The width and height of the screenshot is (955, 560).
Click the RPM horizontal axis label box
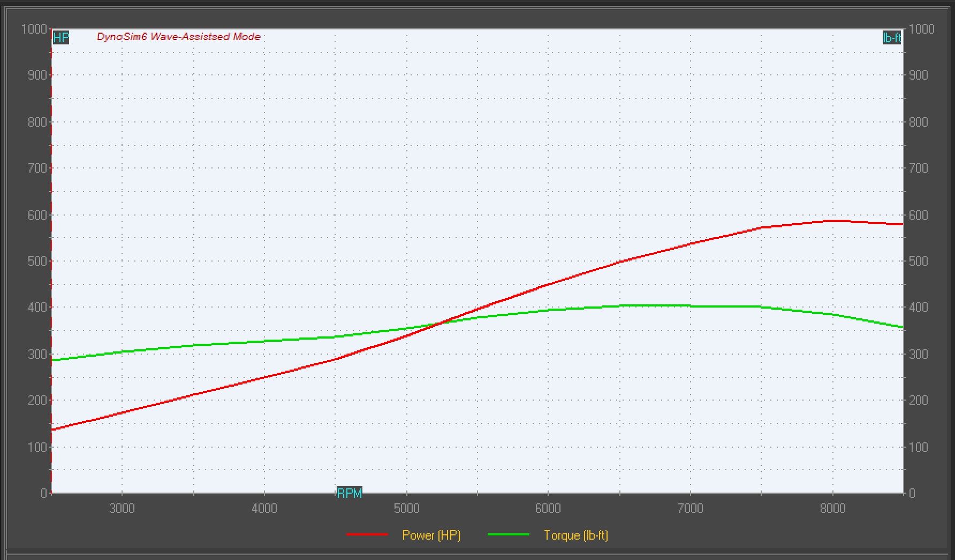(349, 493)
